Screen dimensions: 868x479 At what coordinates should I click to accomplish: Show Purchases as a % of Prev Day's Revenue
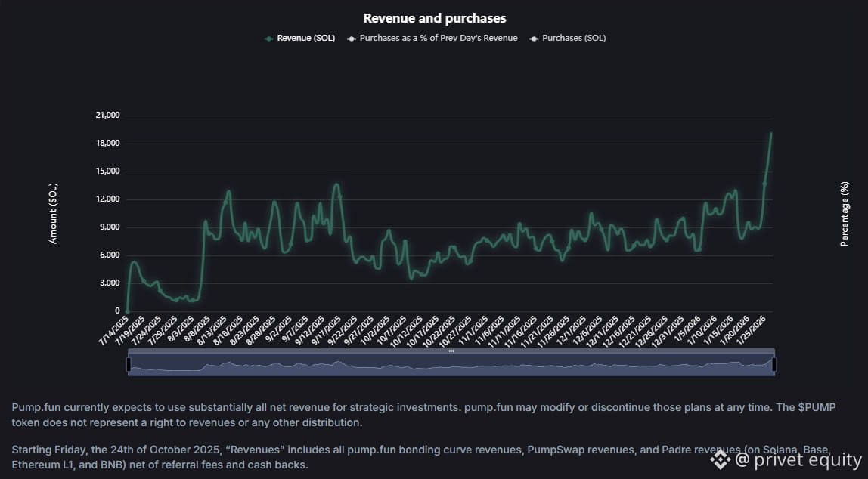pos(439,38)
